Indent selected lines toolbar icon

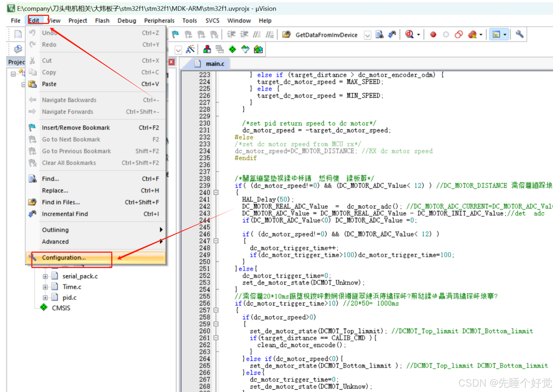click(231, 35)
